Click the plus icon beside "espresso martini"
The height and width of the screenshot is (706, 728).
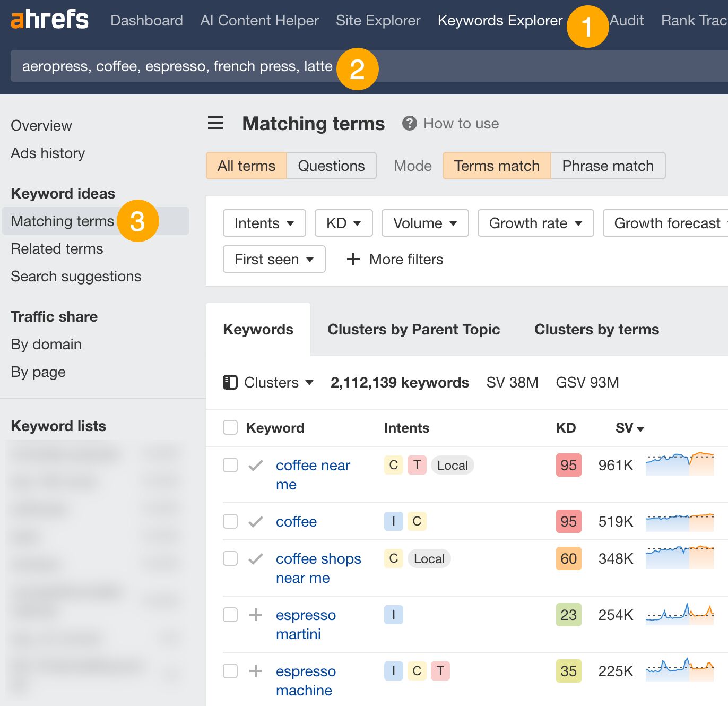[256, 615]
